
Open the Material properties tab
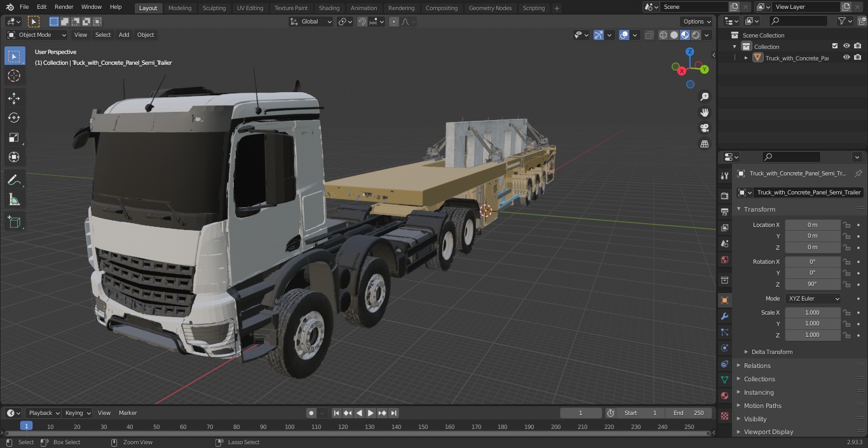coord(724,395)
